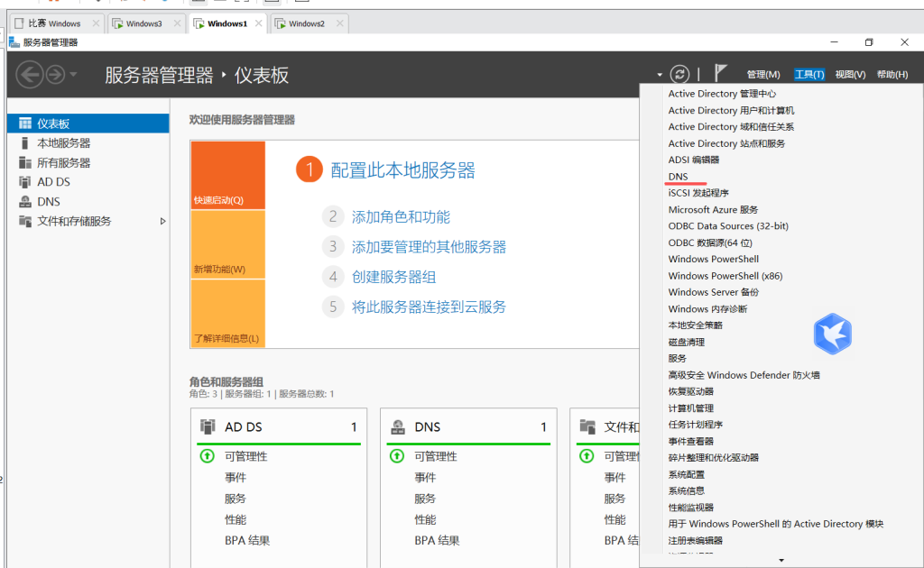The height and width of the screenshot is (568, 924).
Task: Open navigation history dropdown beside forward arrow
Action: [x=73, y=75]
